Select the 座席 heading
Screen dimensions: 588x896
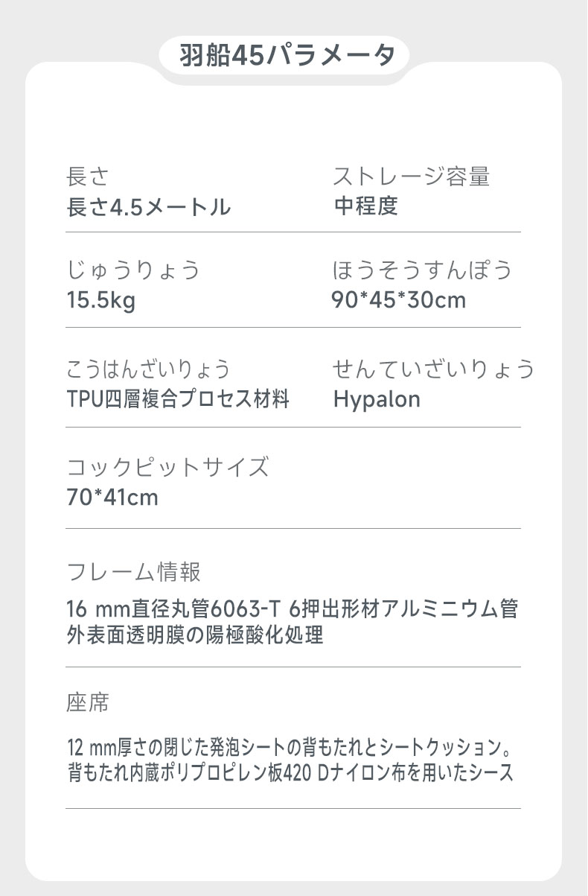pyautogui.click(x=88, y=702)
